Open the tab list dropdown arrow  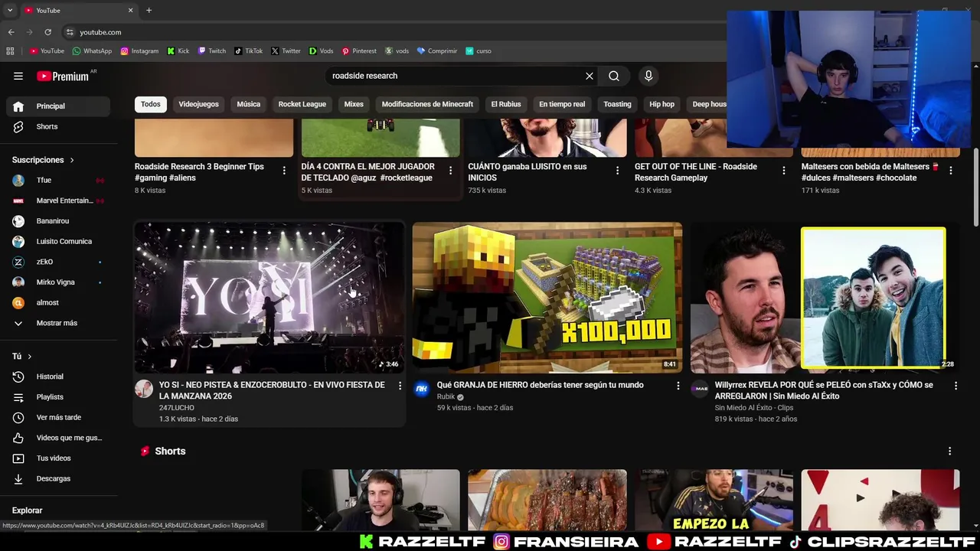(x=9, y=11)
